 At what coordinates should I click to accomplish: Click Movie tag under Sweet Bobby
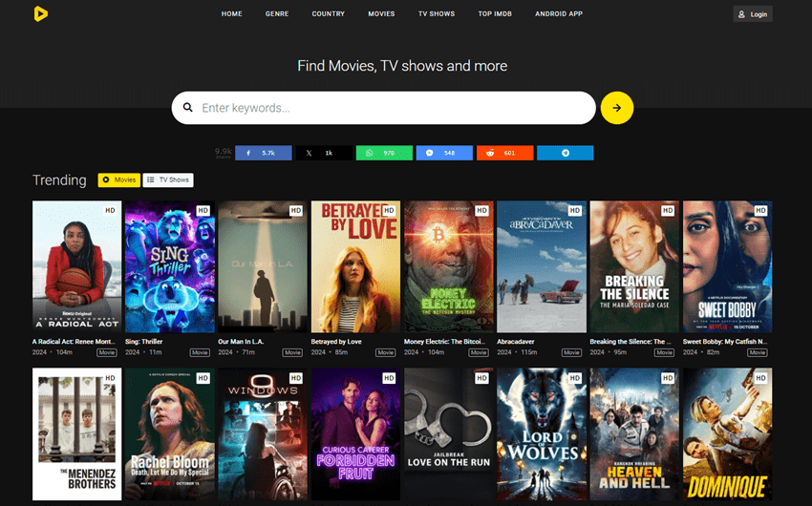758,352
